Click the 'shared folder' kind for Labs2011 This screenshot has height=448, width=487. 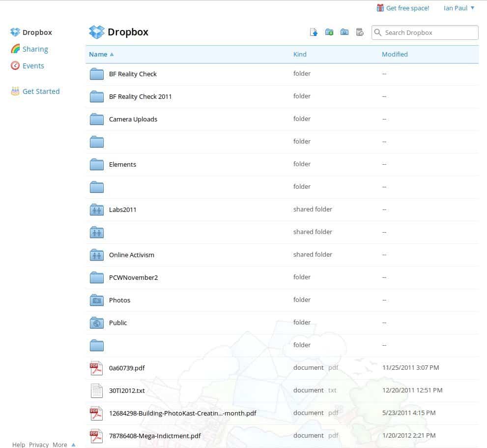(x=313, y=209)
